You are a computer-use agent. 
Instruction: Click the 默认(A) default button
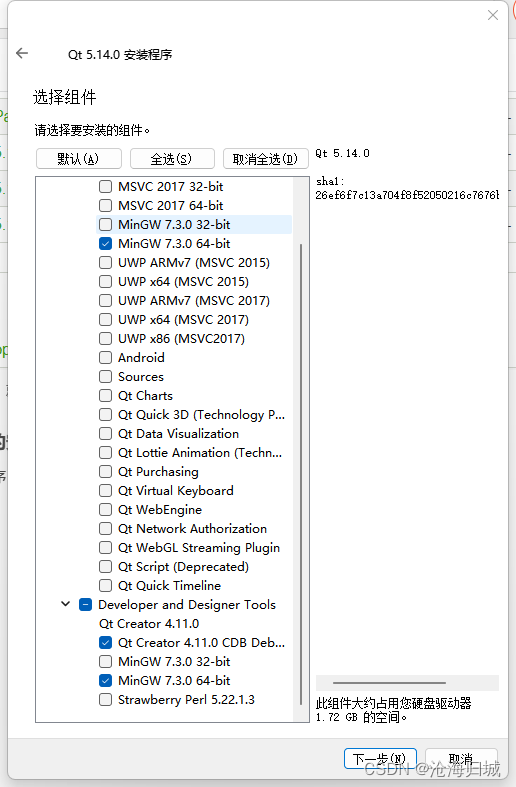click(x=79, y=159)
